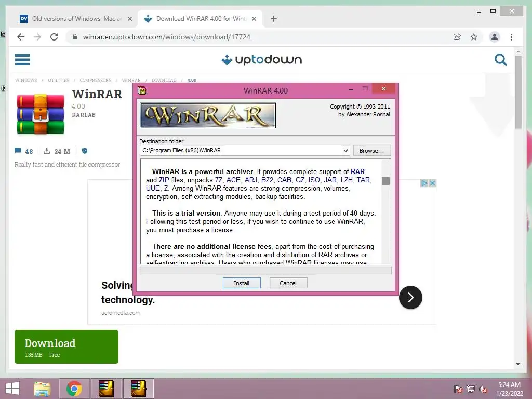This screenshot has width=532, height=399.
Task: Click the ad next arrow button
Action: coord(410,298)
